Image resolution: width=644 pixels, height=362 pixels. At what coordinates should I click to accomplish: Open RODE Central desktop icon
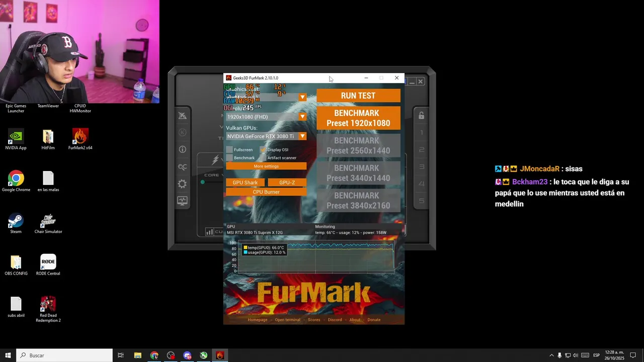point(48,265)
